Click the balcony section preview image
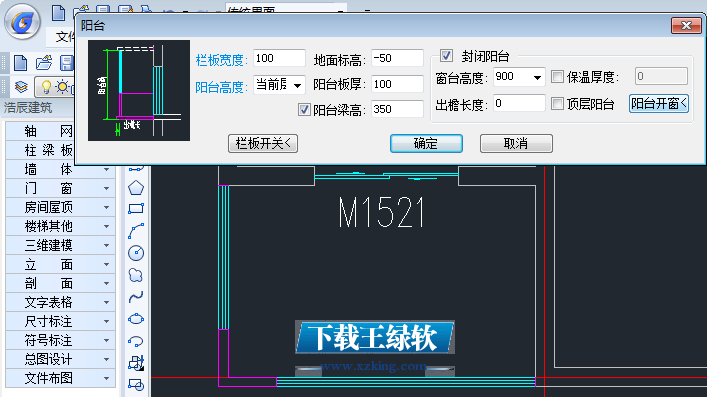This screenshot has width=707, height=397. (139, 90)
